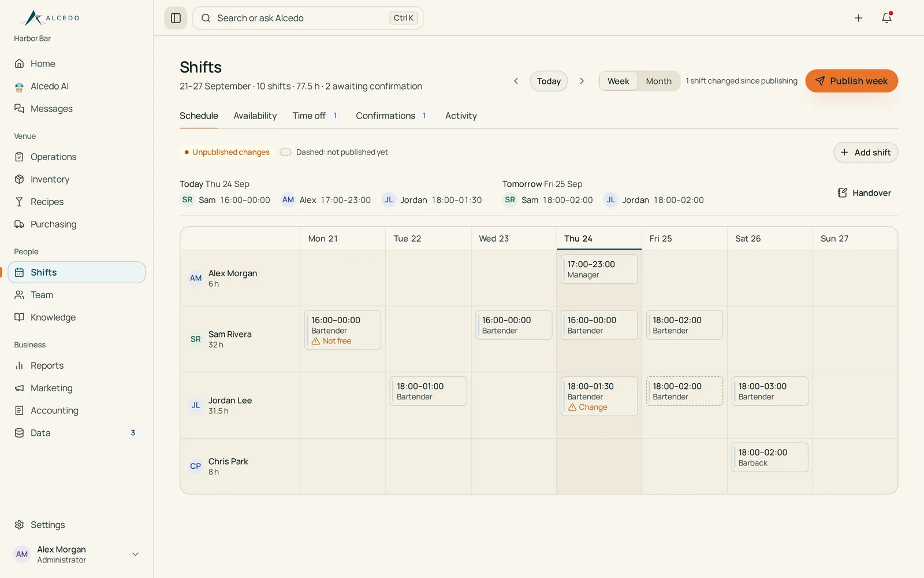The width and height of the screenshot is (924, 578).
Task: Open Purchasing section
Action: [x=77, y=224]
